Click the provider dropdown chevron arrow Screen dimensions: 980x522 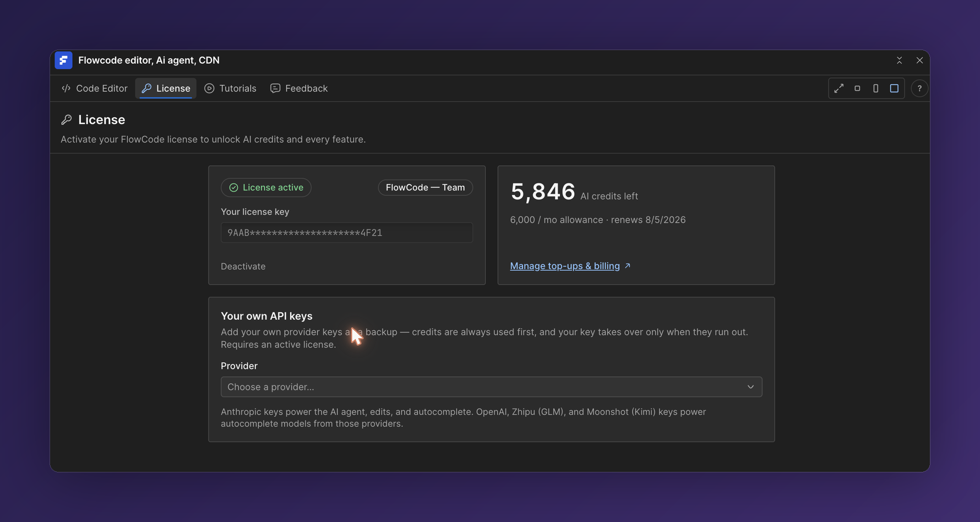[750, 387]
